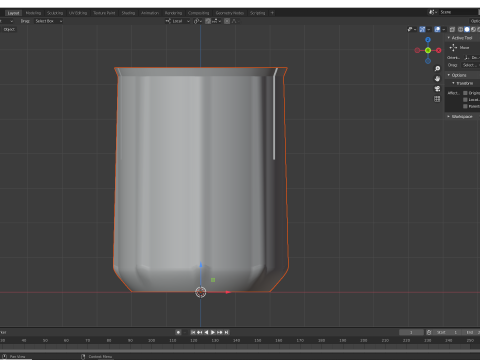Jump to previous keyframe
The image size is (480, 360).
(200, 332)
